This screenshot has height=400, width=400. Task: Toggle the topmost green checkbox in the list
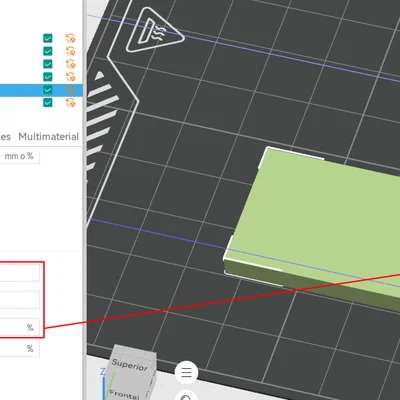pyautogui.click(x=48, y=38)
